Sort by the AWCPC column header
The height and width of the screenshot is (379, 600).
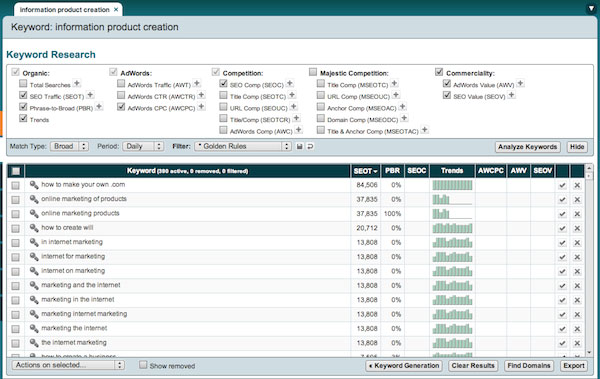click(491, 171)
